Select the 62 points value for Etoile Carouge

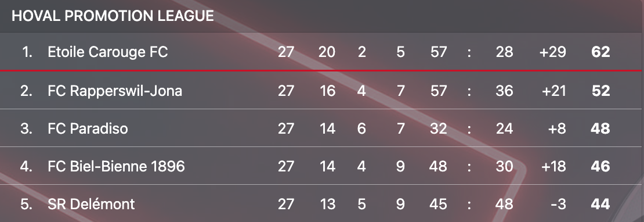[600, 52]
